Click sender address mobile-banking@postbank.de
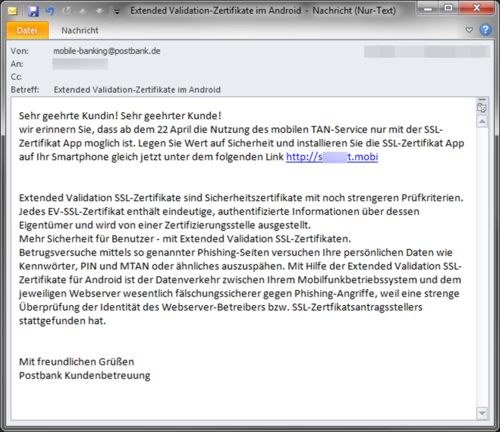 tap(107, 51)
